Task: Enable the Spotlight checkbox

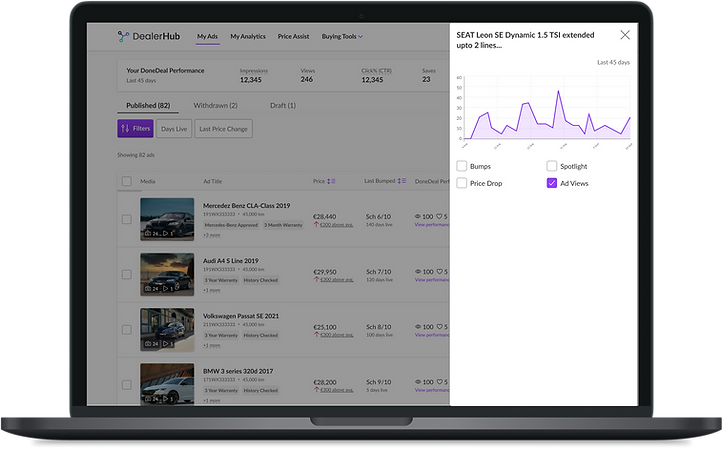Action: coord(552,166)
